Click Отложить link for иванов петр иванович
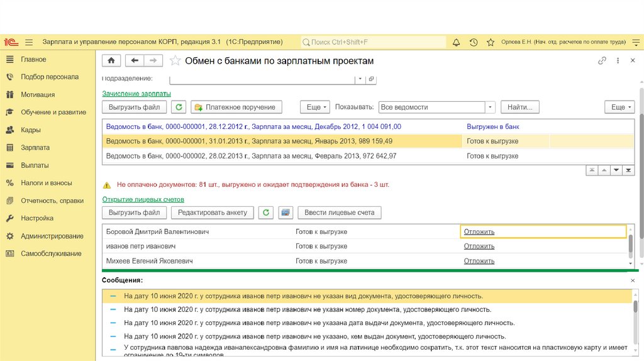Screen dimensions: 644x361 479,246
